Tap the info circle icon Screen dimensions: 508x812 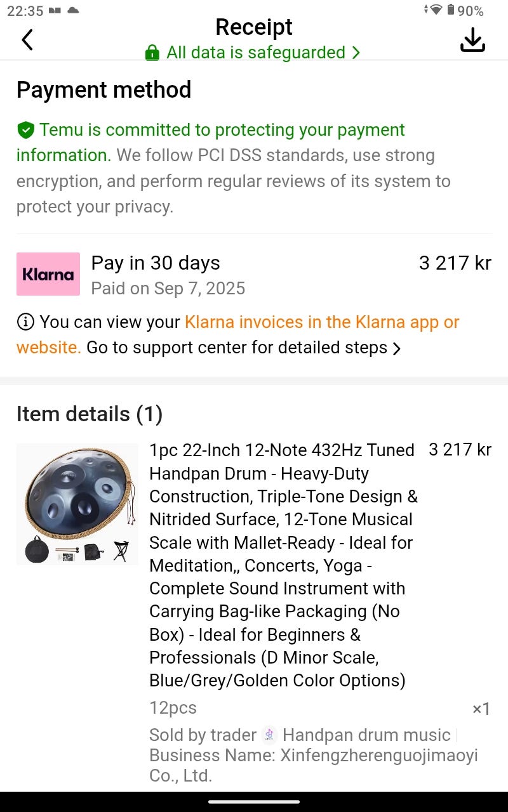tap(25, 322)
